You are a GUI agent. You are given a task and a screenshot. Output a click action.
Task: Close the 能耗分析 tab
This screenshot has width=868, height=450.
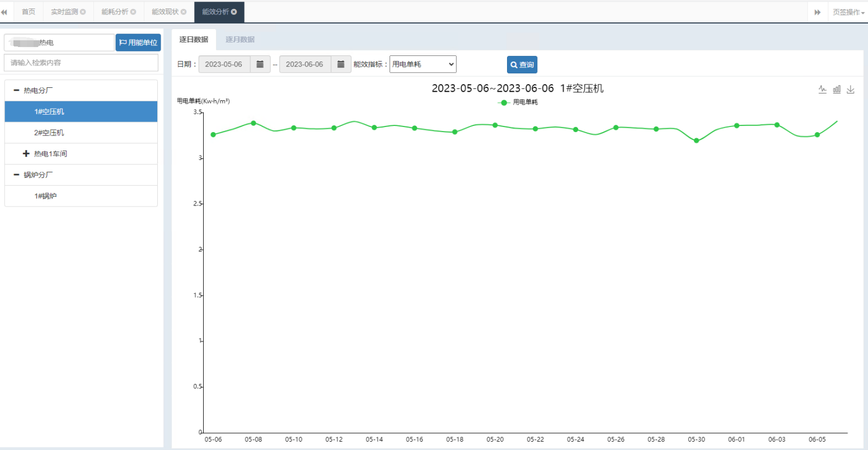(x=133, y=12)
